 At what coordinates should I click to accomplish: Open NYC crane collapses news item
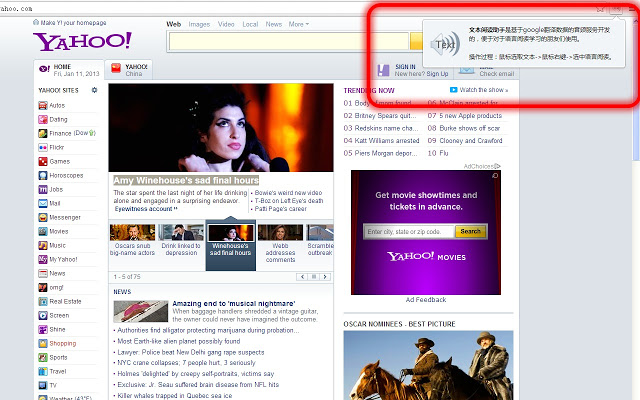tap(186, 363)
